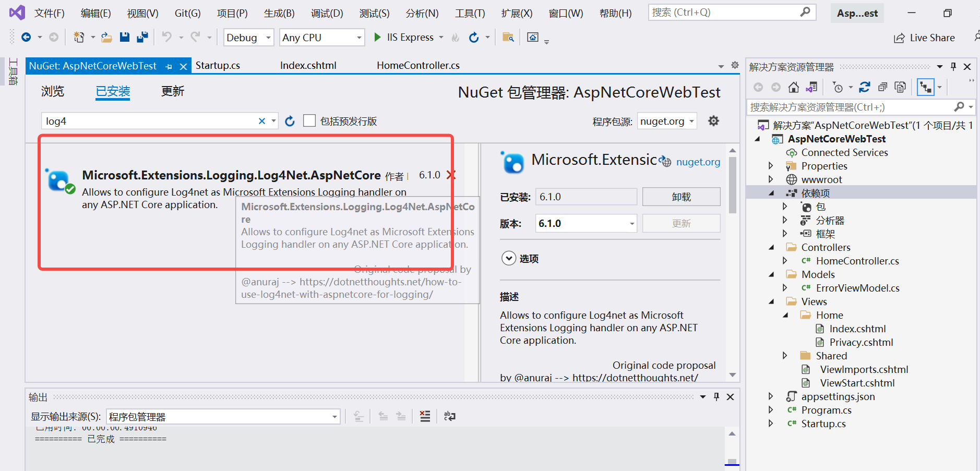Click the Navigate Backward arrow in main toolbar
This screenshot has height=471, width=980.
coord(26,37)
